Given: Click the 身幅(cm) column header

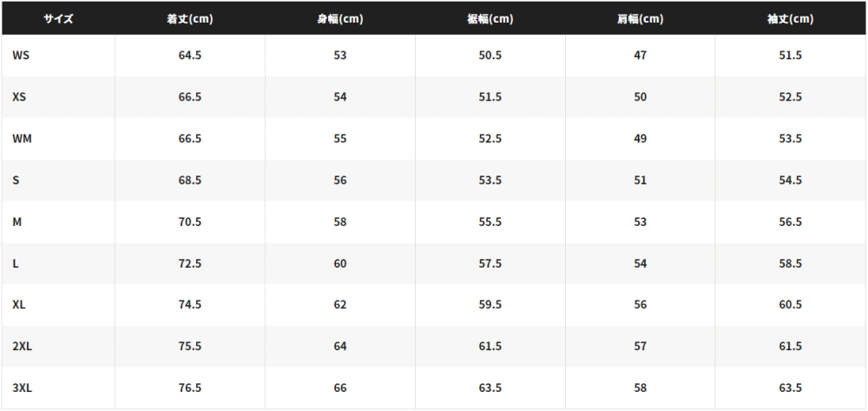Looking at the screenshot, I should click(x=340, y=19).
